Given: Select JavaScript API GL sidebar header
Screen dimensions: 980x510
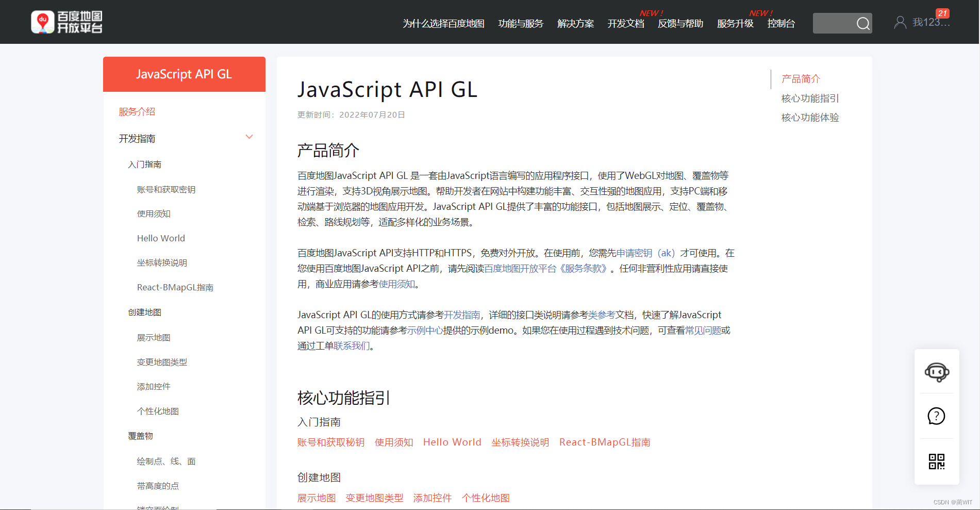Looking at the screenshot, I should (x=184, y=74).
